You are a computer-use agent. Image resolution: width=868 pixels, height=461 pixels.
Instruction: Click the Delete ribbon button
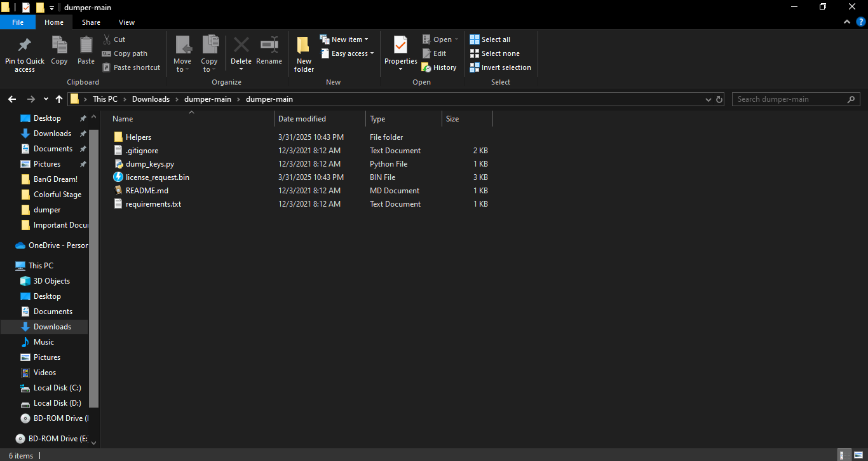241,55
